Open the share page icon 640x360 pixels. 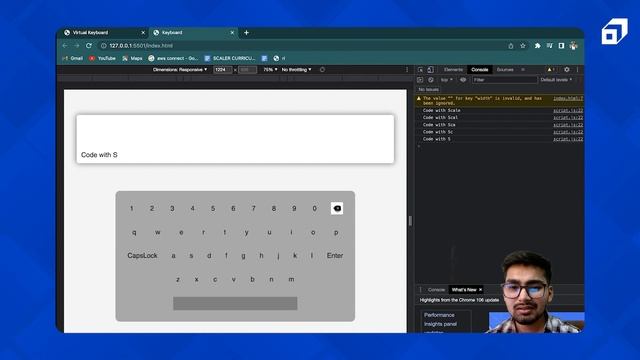511,46
